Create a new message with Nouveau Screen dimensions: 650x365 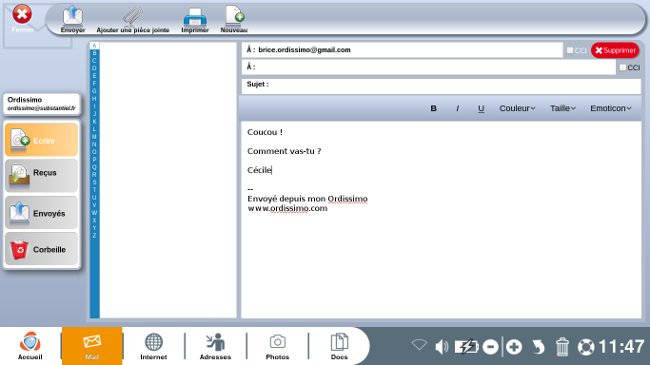(234, 19)
